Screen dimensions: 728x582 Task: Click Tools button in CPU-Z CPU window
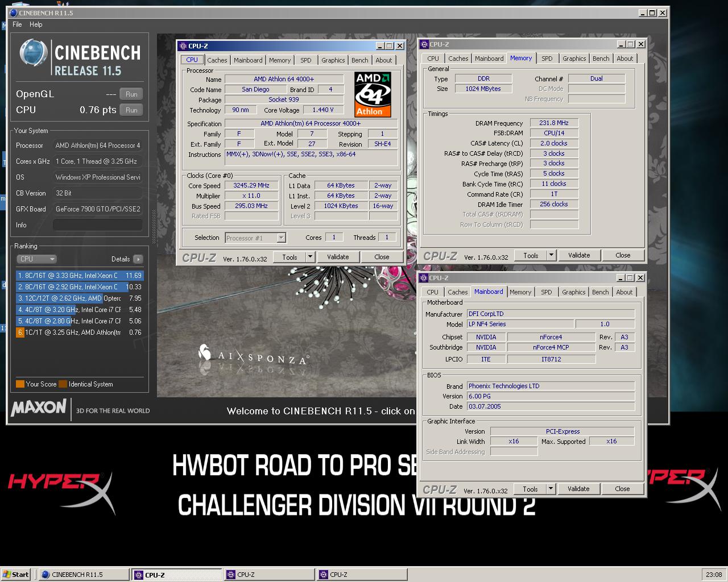(290, 257)
